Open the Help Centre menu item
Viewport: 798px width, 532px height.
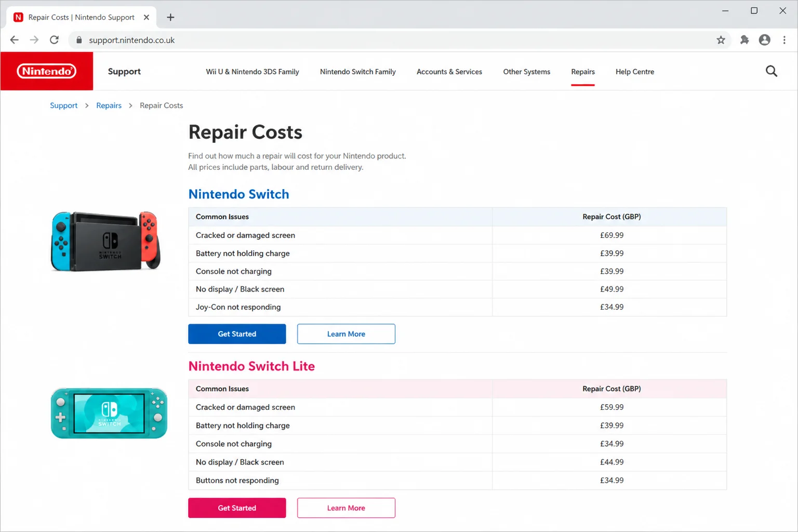point(635,72)
